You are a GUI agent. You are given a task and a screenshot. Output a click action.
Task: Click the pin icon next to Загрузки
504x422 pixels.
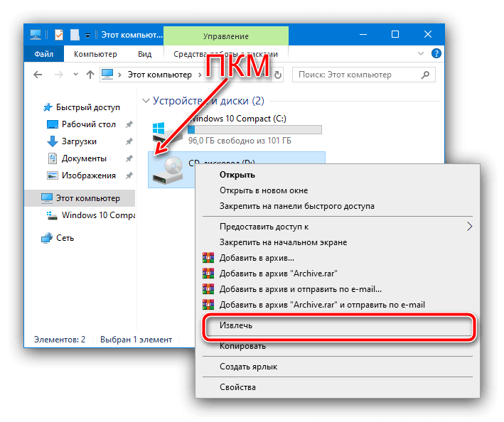[x=129, y=141]
